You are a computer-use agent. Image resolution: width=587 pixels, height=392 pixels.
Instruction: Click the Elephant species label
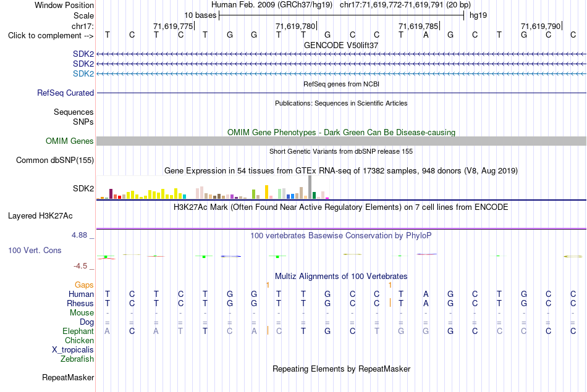point(78,331)
